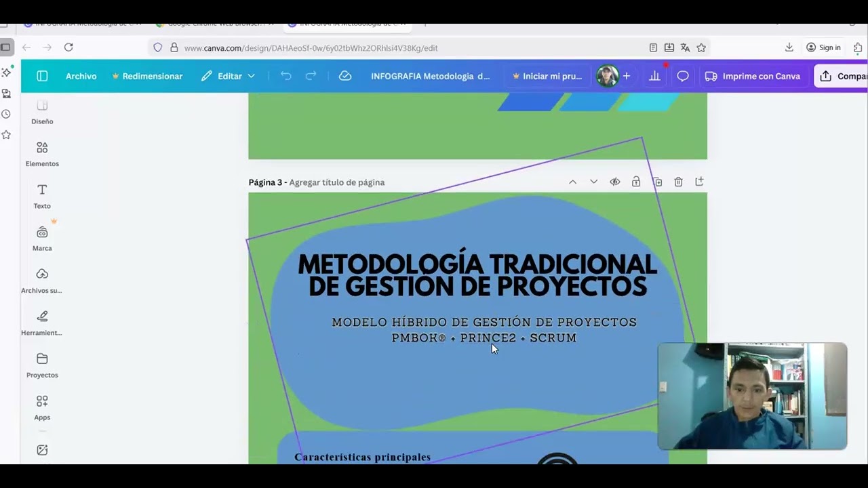868x488 pixels.
Task: Edit the INFOGRAFIA Metodologia design title
Action: pos(430,76)
